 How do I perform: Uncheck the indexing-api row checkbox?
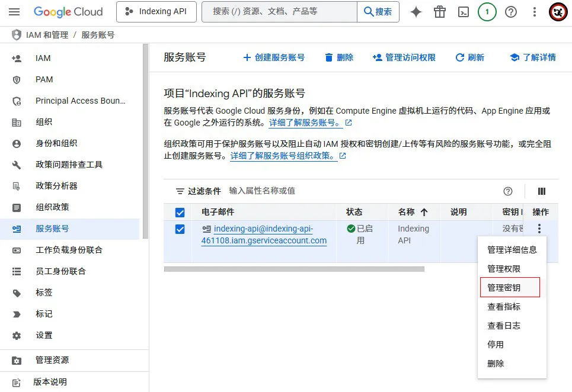[180, 229]
